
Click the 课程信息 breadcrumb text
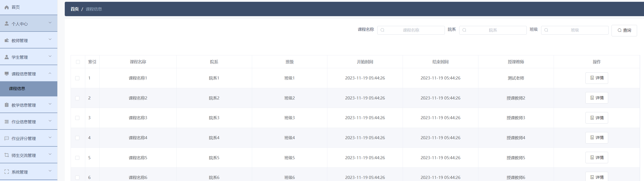94,9
